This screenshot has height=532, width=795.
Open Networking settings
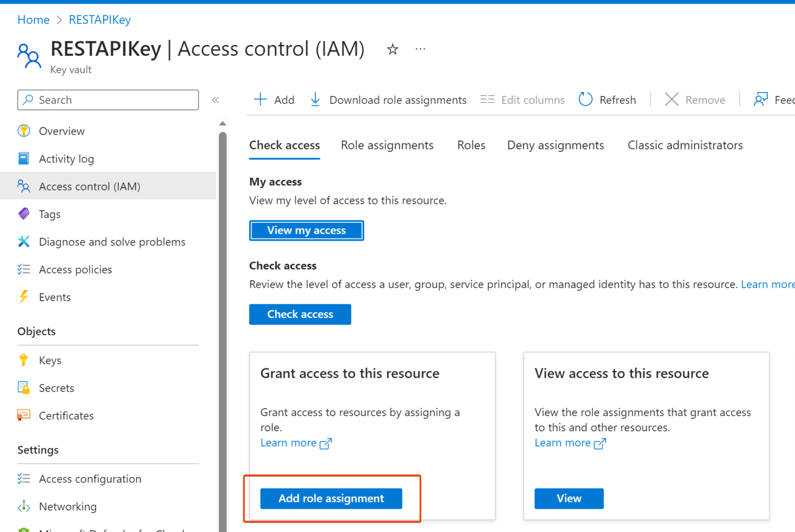67,506
